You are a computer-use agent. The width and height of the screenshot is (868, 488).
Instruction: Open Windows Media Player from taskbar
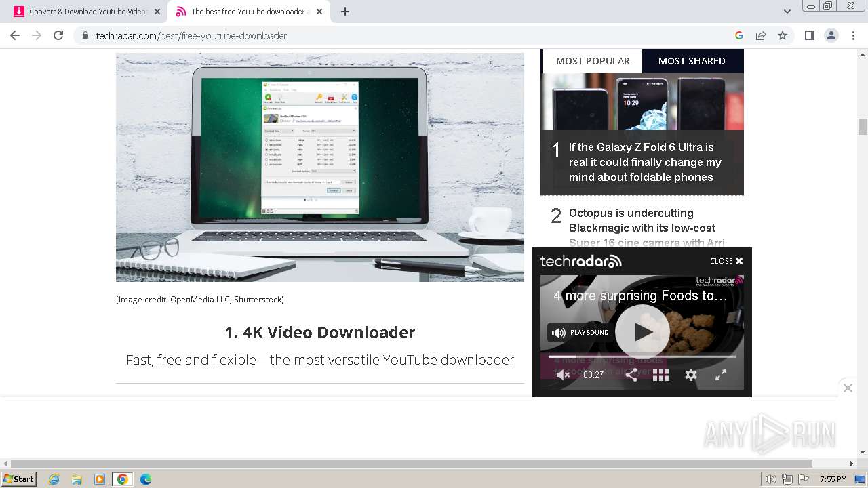(100, 479)
